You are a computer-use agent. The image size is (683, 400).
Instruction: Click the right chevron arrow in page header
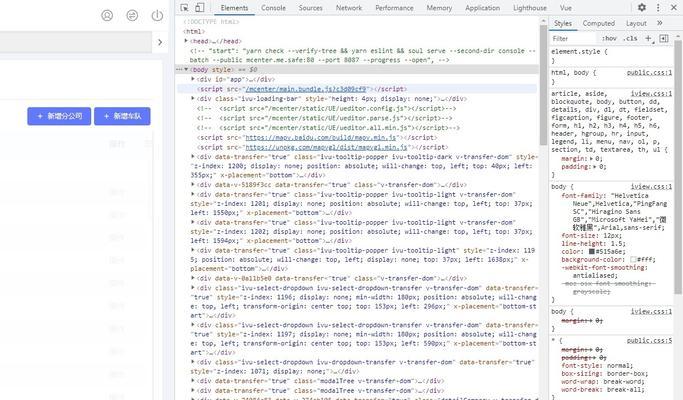coord(160,42)
